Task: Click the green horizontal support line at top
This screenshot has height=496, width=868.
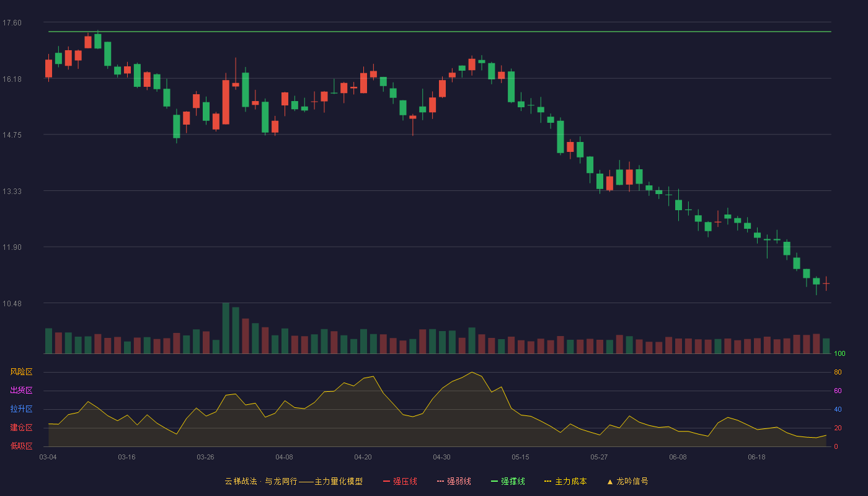Action: point(440,32)
